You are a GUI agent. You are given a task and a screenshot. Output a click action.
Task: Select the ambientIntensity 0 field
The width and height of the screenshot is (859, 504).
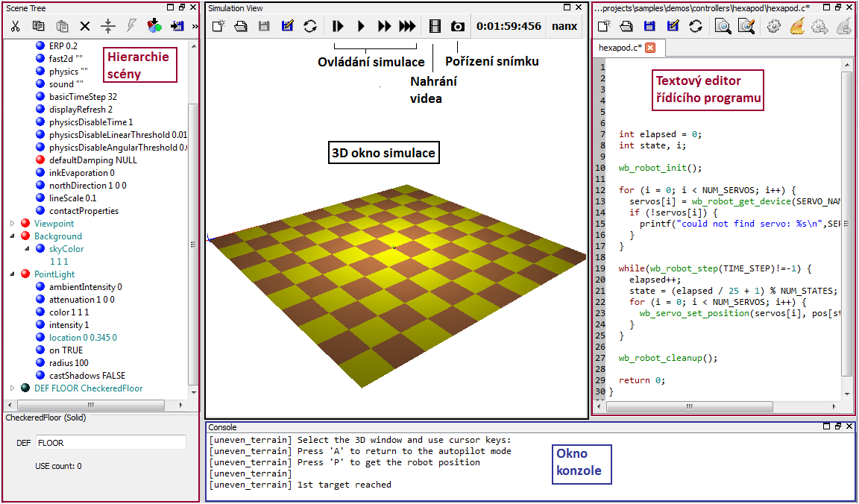[86, 287]
